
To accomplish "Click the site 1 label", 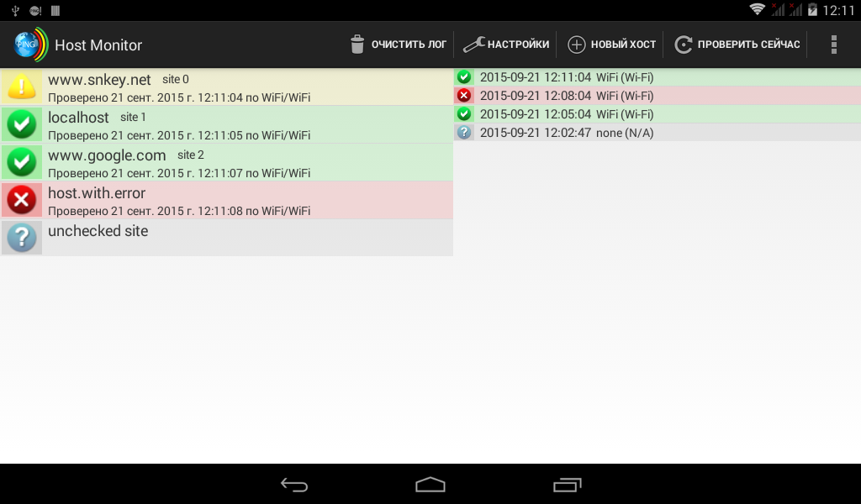I will (133, 118).
